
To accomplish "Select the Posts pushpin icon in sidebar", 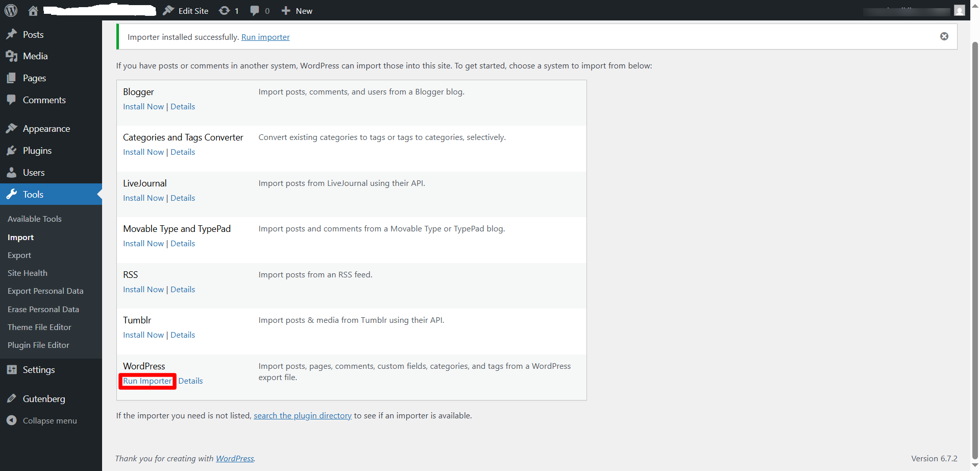I will (x=11, y=34).
